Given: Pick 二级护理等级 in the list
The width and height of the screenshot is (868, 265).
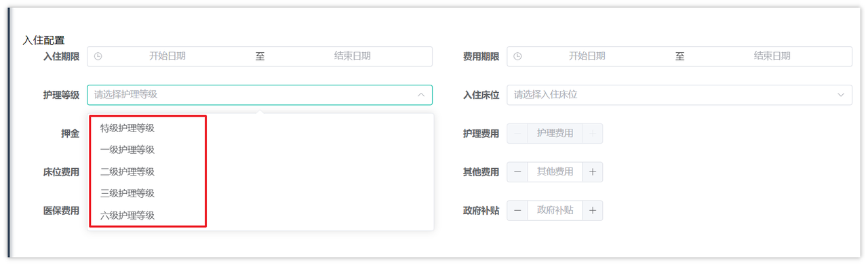Looking at the screenshot, I should pyautogui.click(x=260, y=171).
